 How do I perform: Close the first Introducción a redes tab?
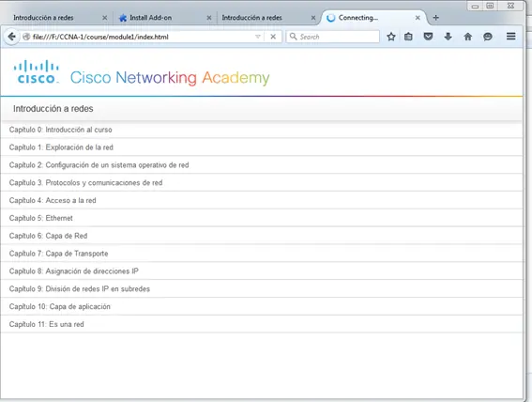point(104,18)
